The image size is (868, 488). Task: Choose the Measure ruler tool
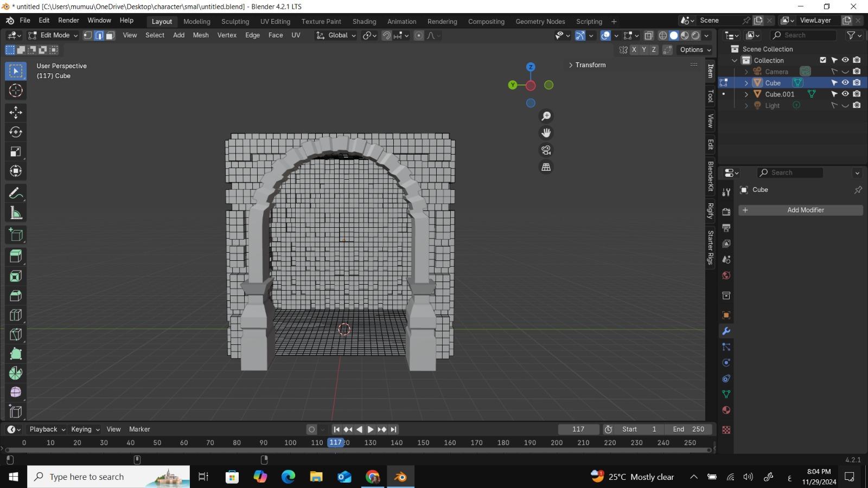click(16, 213)
